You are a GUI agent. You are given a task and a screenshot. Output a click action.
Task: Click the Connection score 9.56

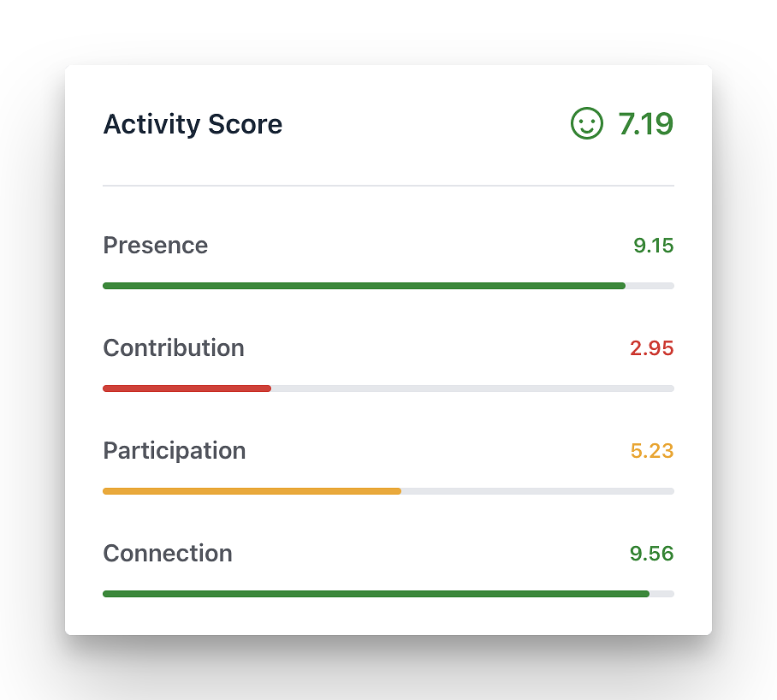pos(651,553)
